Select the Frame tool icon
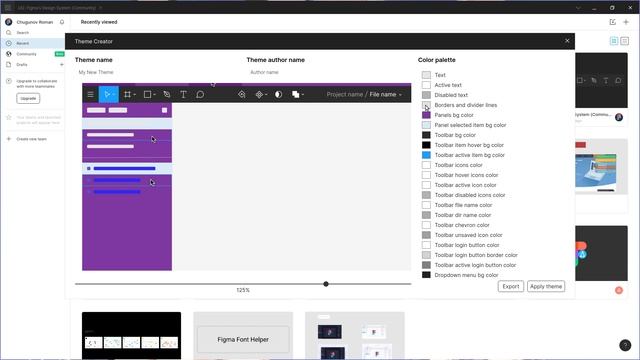 127,95
